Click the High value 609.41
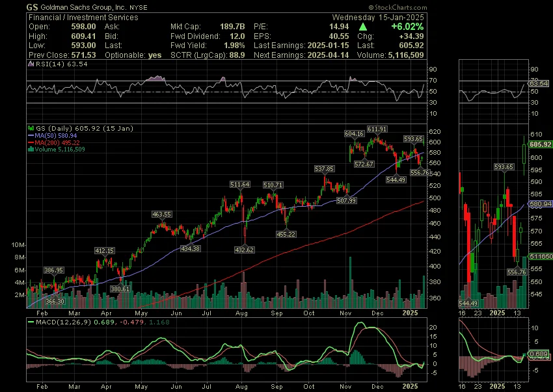This screenshot has width=553, height=392. [x=83, y=36]
